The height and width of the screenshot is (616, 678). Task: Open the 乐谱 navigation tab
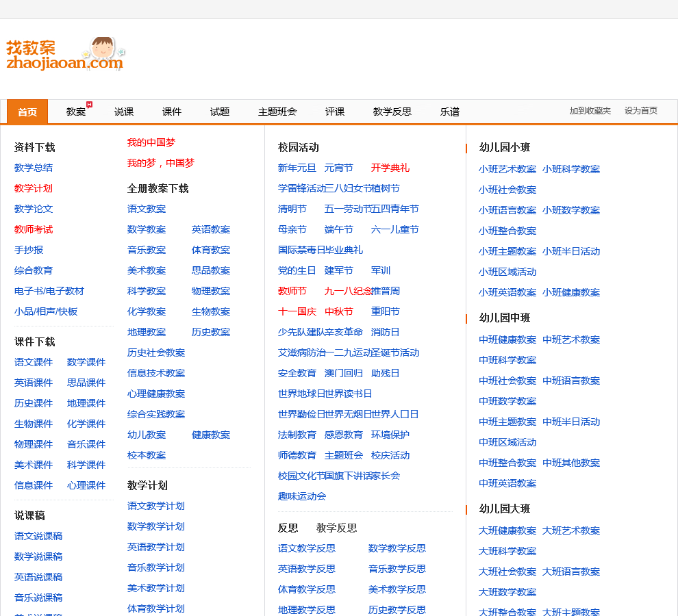[x=450, y=112]
